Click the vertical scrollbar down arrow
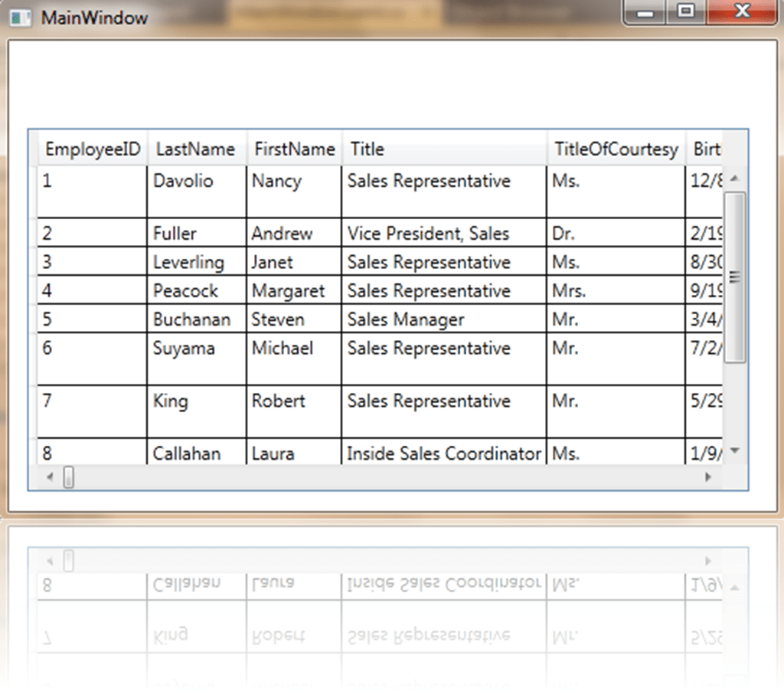784x691 pixels. tap(735, 451)
